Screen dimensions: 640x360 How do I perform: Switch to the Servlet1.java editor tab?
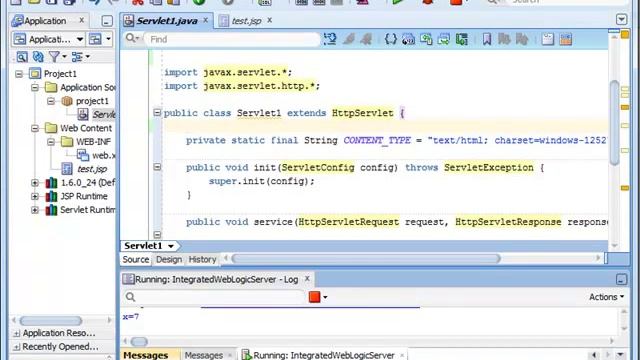pyautogui.click(x=167, y=21)
